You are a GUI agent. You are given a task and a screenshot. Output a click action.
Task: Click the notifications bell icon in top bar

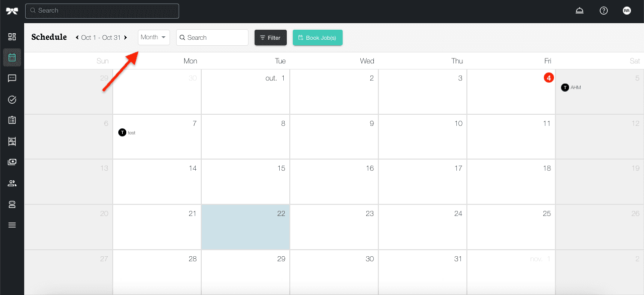579,10
